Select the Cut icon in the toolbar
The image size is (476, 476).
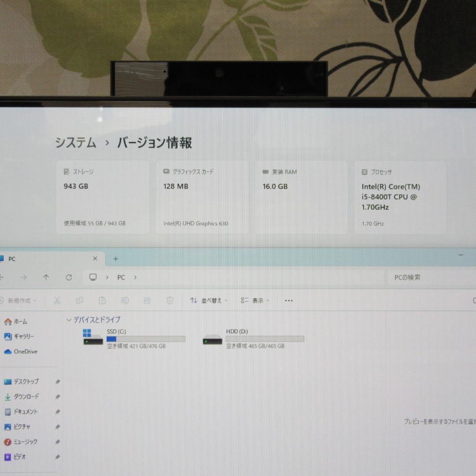pyautogui.click(x=57, y=300)
